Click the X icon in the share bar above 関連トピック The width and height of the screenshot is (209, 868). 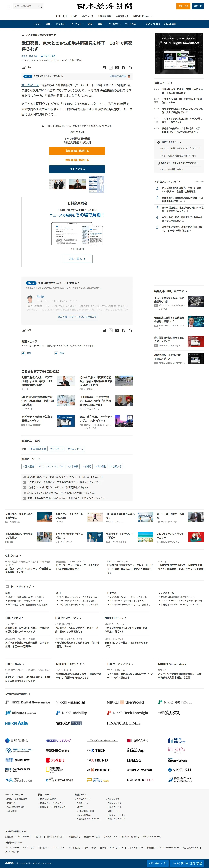click(x=117, y=331)
